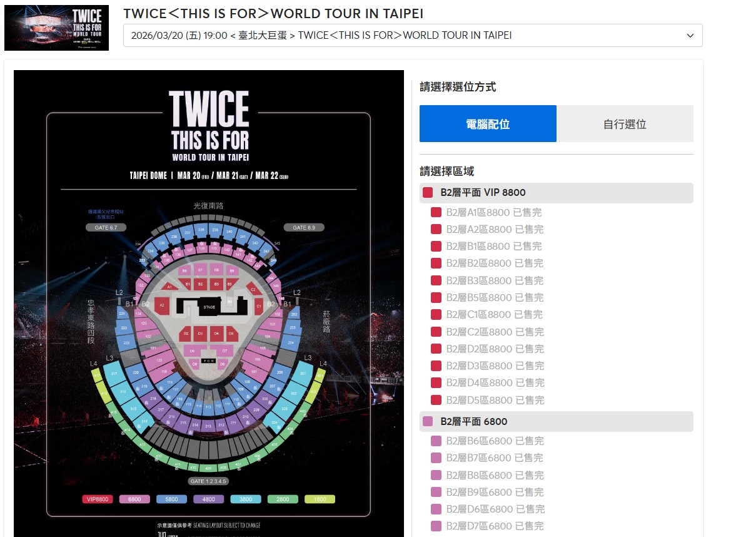Click the red square icon beside B2層D5區8800

[x=436, y=399]
